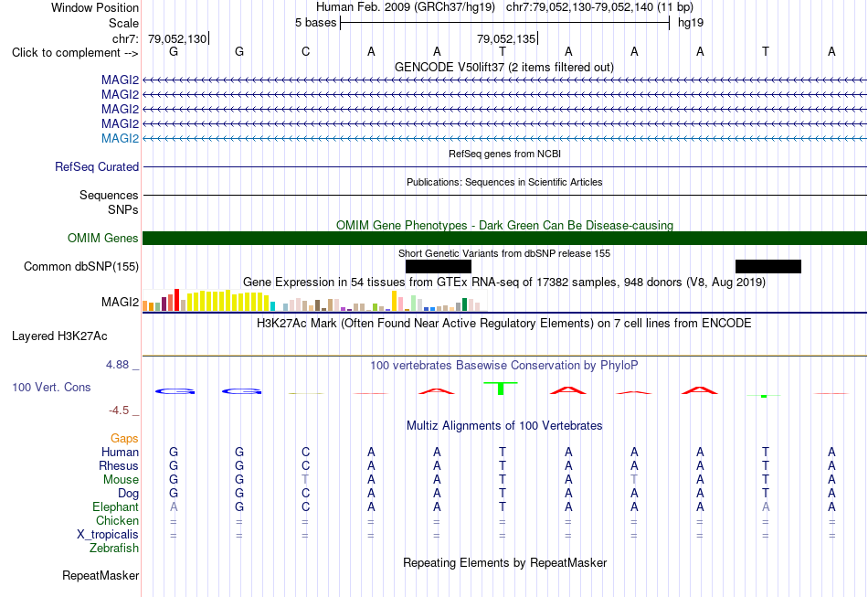Click the hg19 label next to scale bar
Viewport: 868px width, 597px height.
click(691, 23)
